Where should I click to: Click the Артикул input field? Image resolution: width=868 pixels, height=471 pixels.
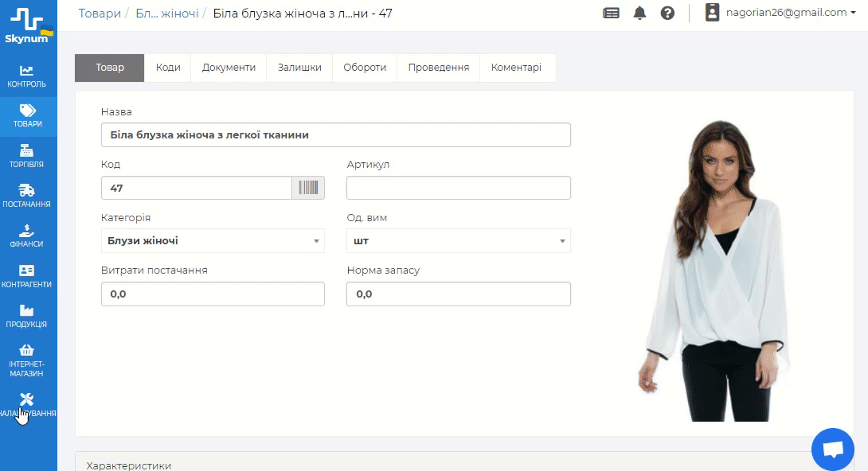click(459, 188)
